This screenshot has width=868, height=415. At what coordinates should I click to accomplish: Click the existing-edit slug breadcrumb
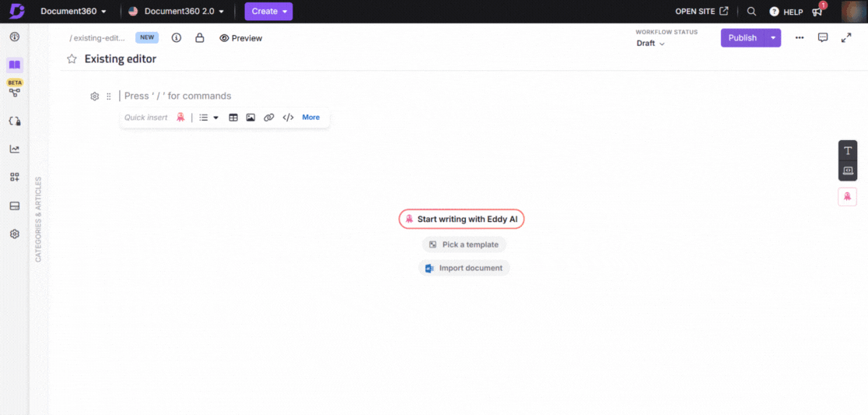(x=97, y=38)
